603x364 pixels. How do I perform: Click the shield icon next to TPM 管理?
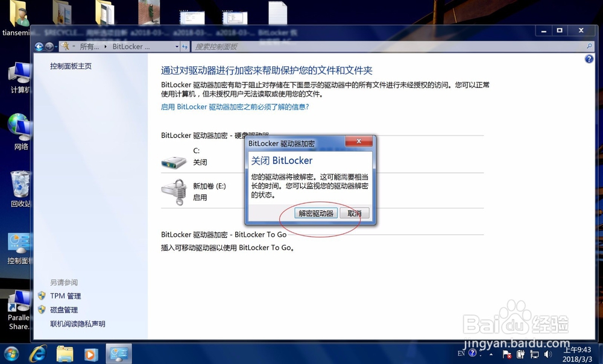(42, 295)
